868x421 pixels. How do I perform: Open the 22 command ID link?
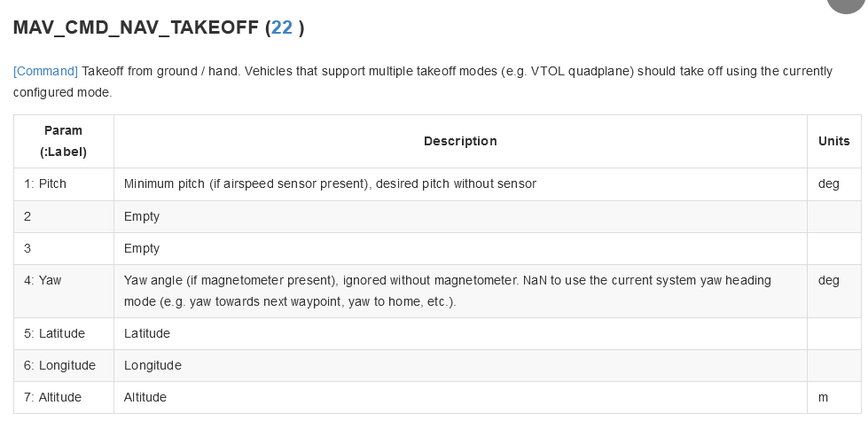pyautogui.click(x=282, y=27)
